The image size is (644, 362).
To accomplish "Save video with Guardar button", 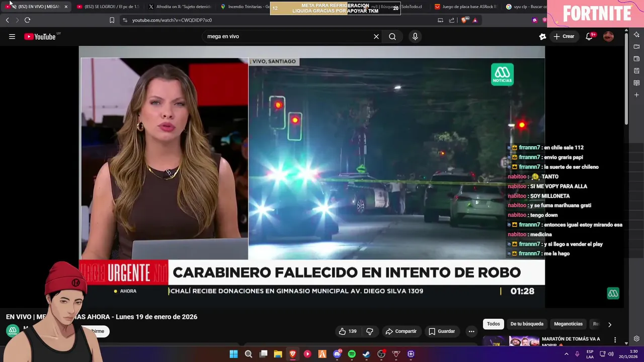I will tap(442, 331).
